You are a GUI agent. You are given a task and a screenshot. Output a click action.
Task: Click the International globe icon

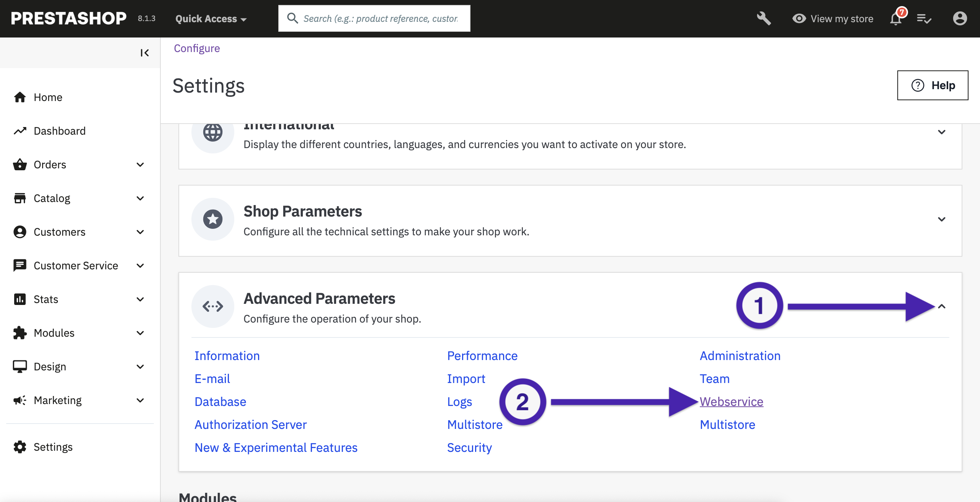(213, 132)
